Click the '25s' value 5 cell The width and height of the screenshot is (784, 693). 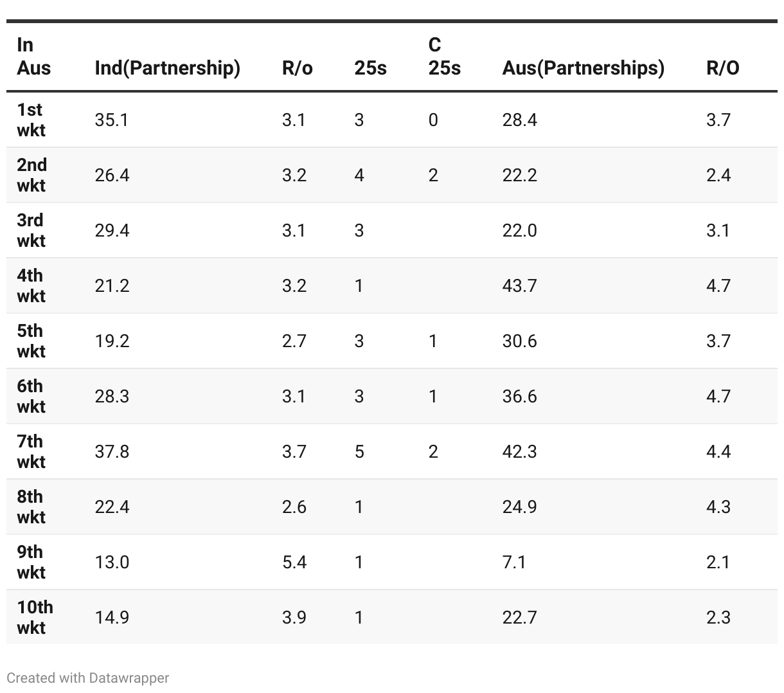[359, 452]
